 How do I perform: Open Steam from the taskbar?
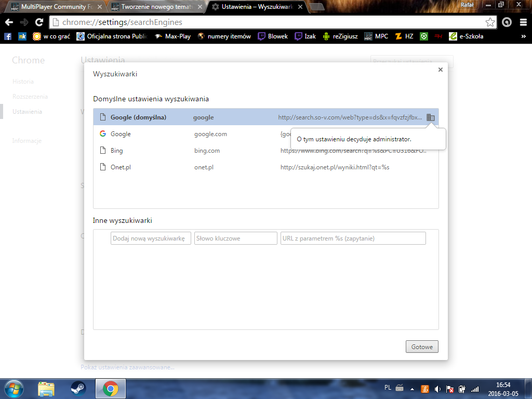click(78, 389)
